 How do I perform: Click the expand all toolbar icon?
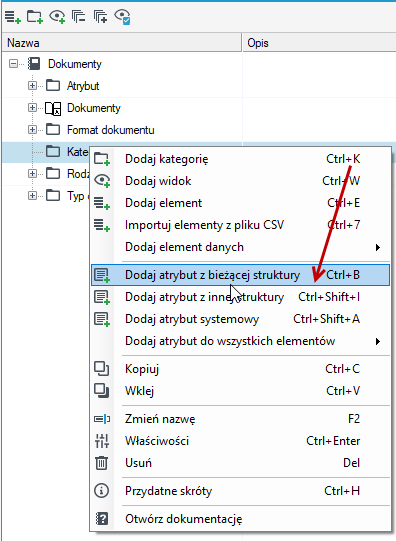pyautogui.click(x=100, y=16)
